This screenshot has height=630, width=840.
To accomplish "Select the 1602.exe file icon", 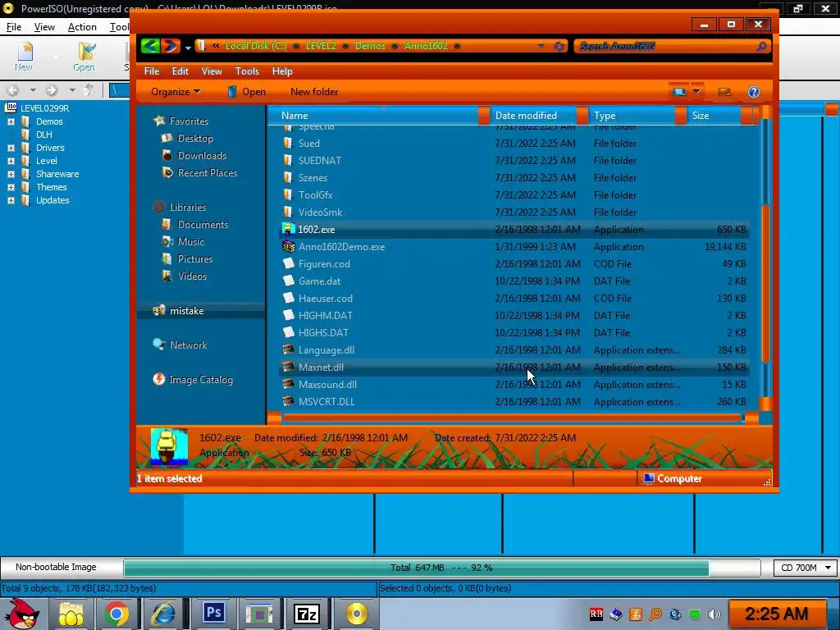I will coord(288,230).
